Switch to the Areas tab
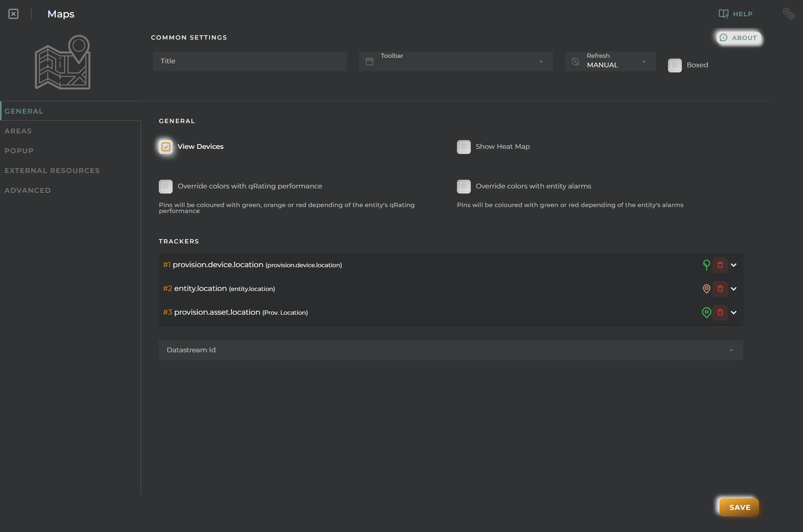Image resolution: width=803 pixels, height=532 pixels. [x=18, y=131]
